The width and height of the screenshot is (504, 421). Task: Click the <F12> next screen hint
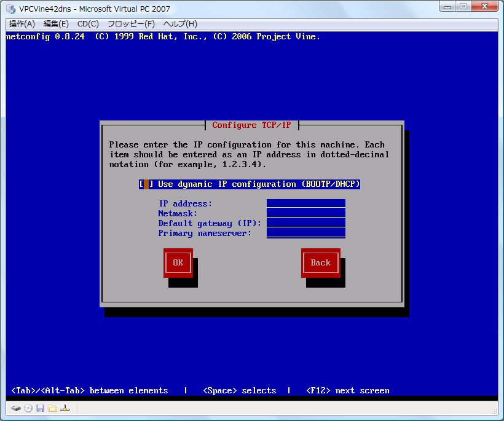pyautogui.click(x=348, y=391)
